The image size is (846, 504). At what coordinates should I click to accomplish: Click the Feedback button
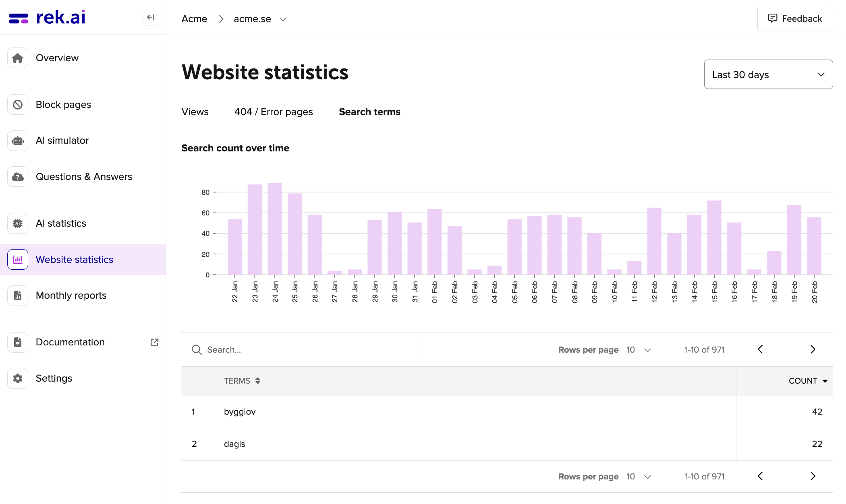(x=795, y=19)
